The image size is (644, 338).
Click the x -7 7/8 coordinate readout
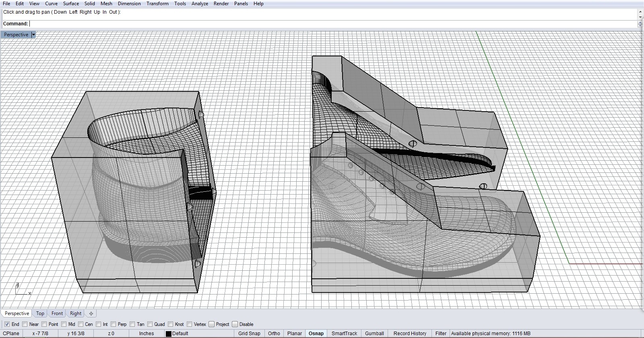pyautogui.click(x=40, y=334)
